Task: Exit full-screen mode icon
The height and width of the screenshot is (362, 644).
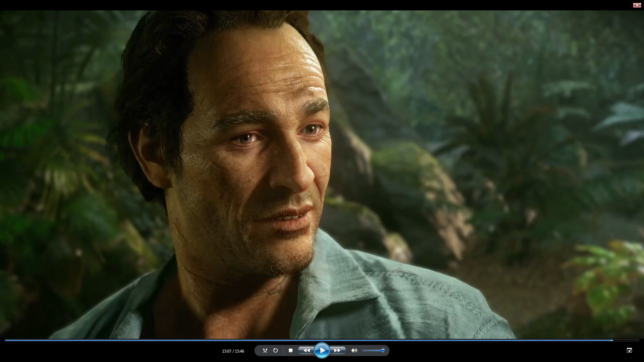Action: point(629,350)
